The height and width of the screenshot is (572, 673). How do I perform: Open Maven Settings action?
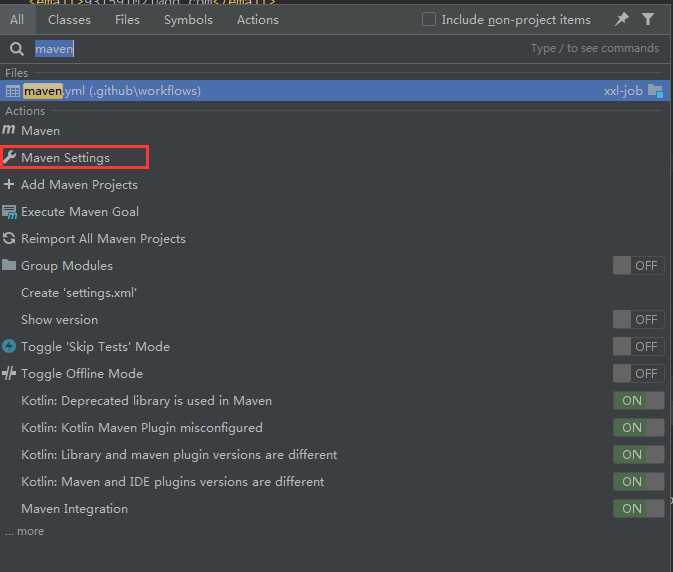(335, 158)
